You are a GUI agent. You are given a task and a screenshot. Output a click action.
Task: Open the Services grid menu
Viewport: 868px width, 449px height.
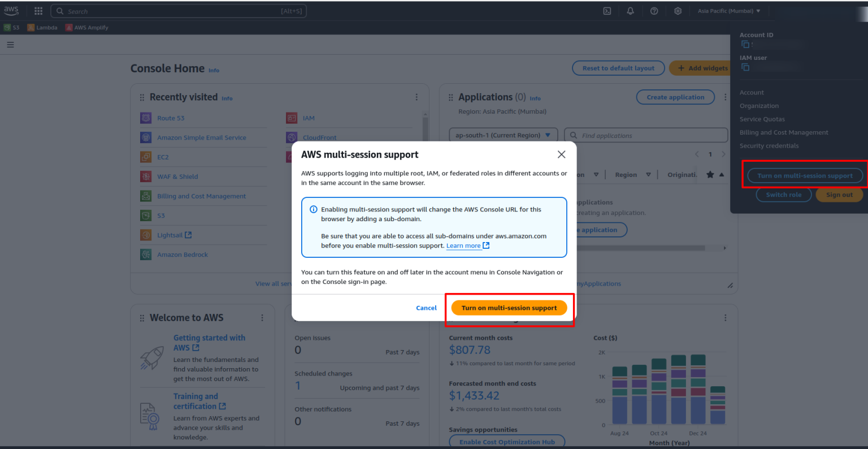(x=37, y=11)
